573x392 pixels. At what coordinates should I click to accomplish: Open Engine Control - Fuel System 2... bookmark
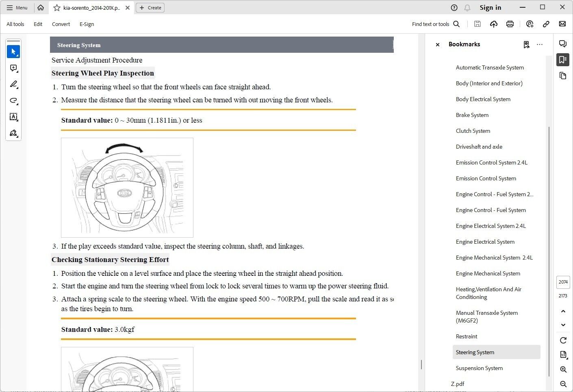[495, 194]
